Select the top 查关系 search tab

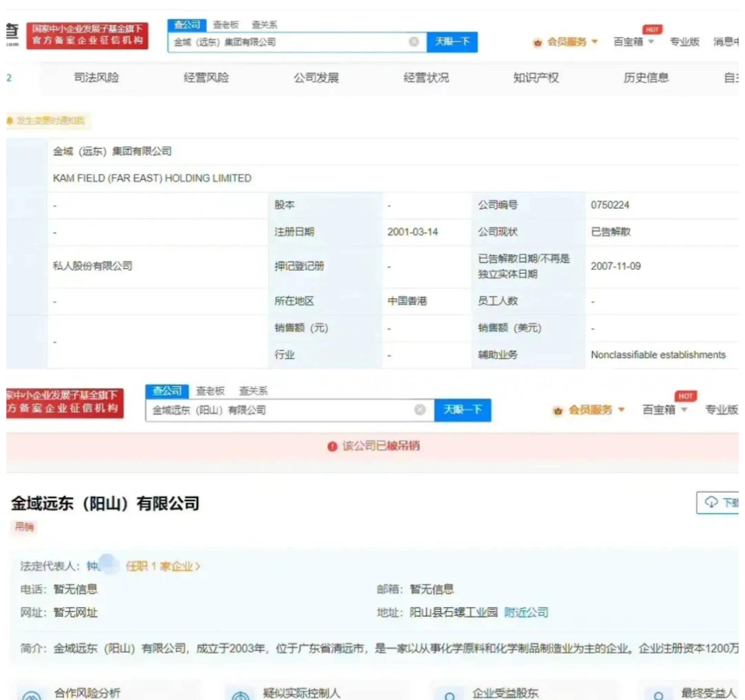coord(264,25)
